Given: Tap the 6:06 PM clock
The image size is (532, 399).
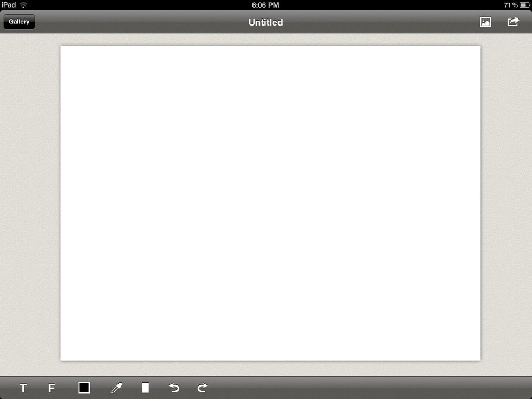Looking at the screenshot, I should (265, 5).
